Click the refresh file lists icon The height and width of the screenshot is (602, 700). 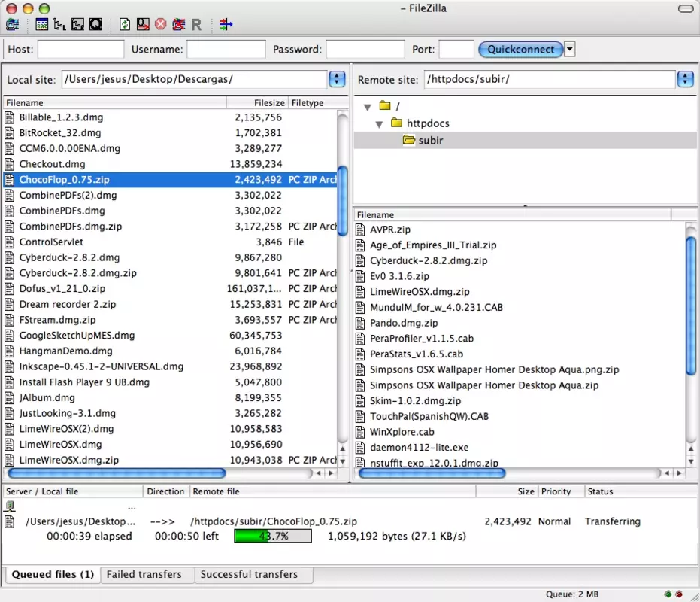coord(125,25)
